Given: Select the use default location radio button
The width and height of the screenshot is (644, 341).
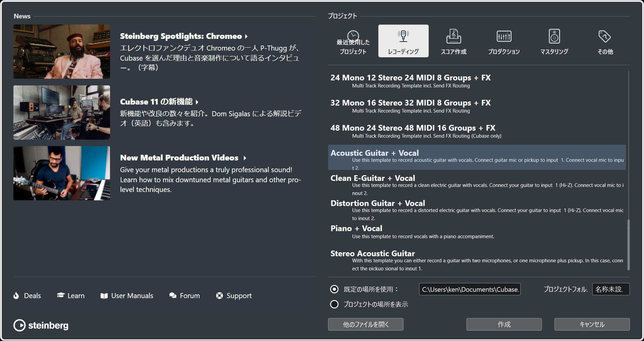Looking at the screenshot, I should 334,289.
